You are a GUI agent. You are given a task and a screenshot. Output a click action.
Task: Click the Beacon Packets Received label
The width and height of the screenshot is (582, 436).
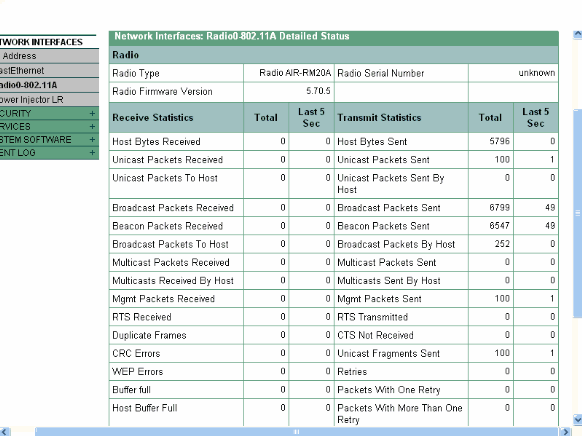(167, 226)
